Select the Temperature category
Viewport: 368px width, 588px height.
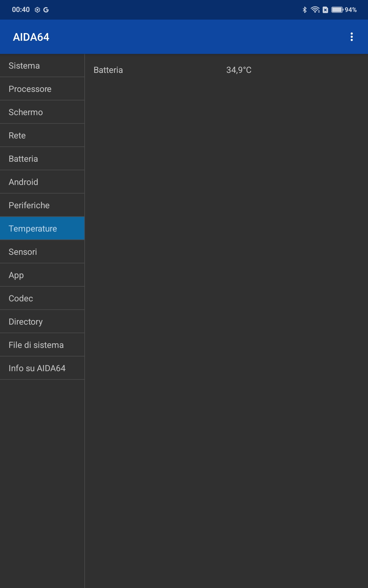42,228
